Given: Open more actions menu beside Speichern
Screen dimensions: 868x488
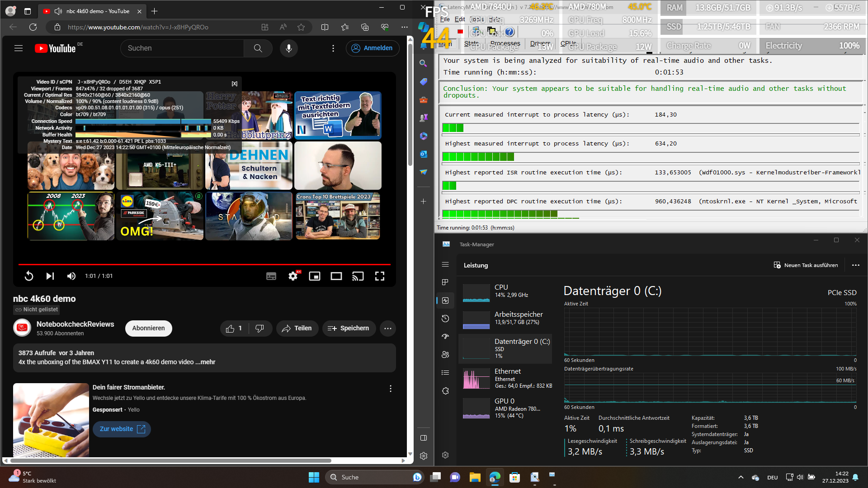Looking at the screenshot, I should [x=388, y=328].
